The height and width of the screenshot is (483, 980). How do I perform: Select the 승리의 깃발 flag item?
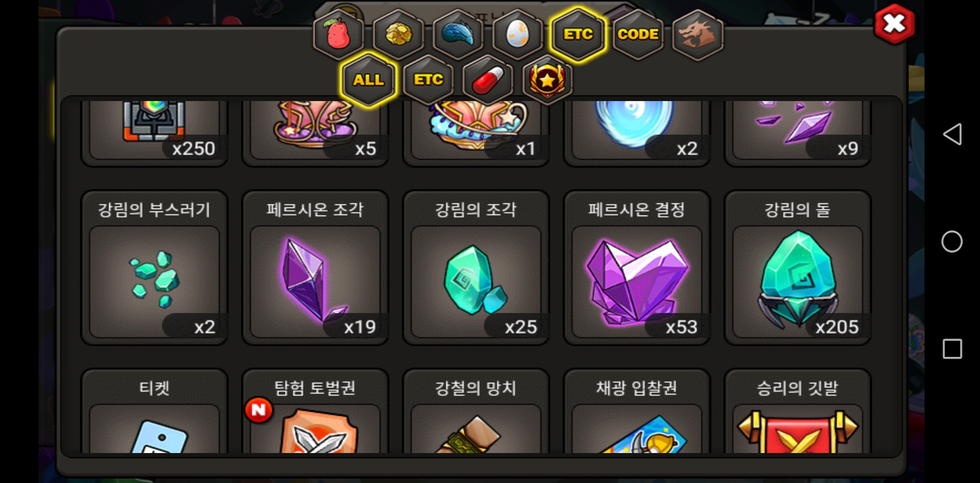[797, 411]
